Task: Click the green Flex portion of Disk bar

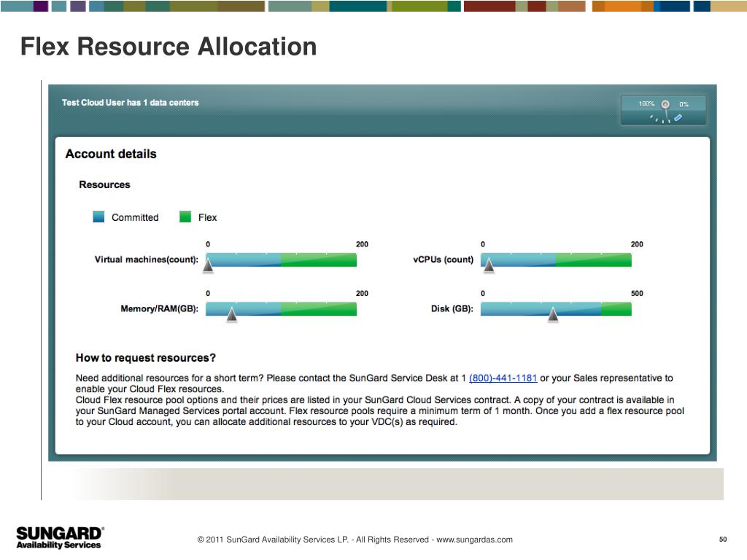Action: click(x=616, y=308)
